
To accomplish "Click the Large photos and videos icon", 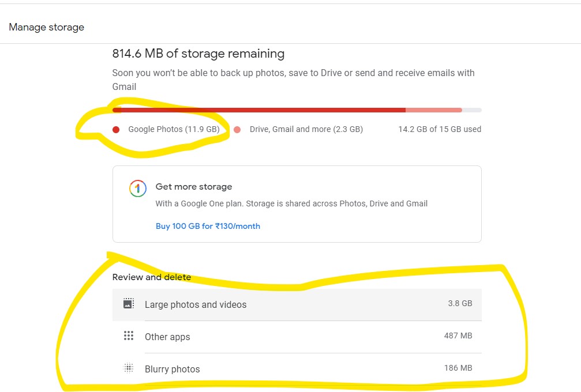I will 129,303.
